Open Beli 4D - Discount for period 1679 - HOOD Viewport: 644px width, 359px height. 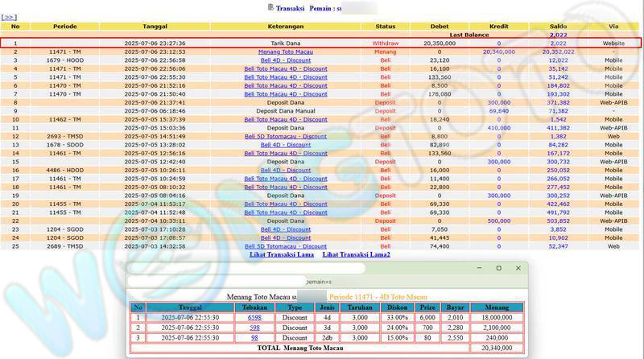(x=286, y=60)
